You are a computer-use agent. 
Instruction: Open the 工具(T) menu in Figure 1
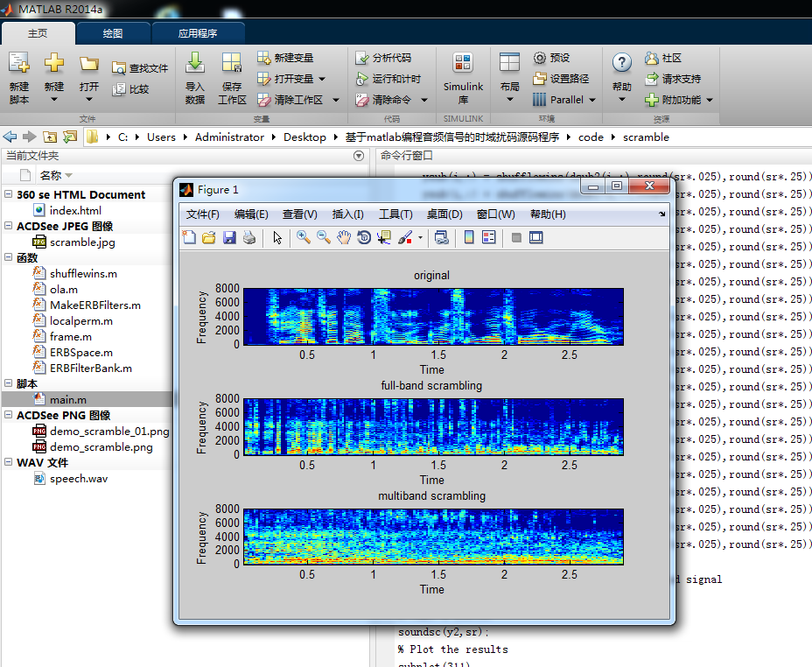click(396, 214)
